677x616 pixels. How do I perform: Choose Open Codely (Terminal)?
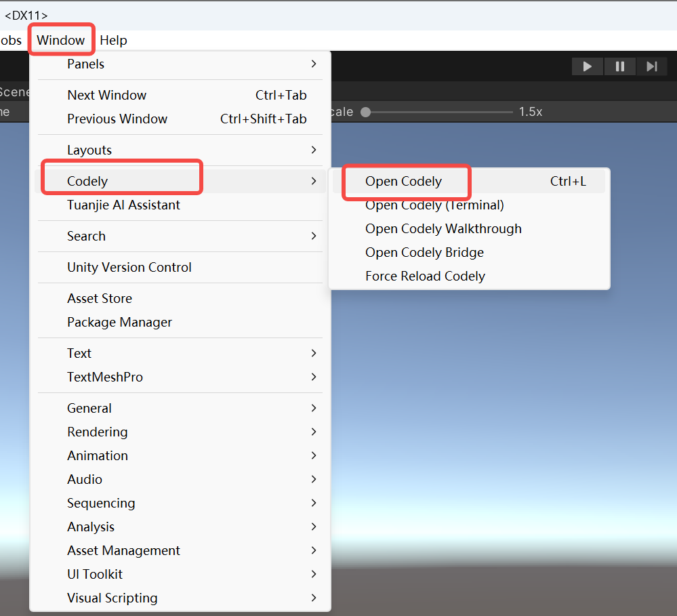[469, 205]
